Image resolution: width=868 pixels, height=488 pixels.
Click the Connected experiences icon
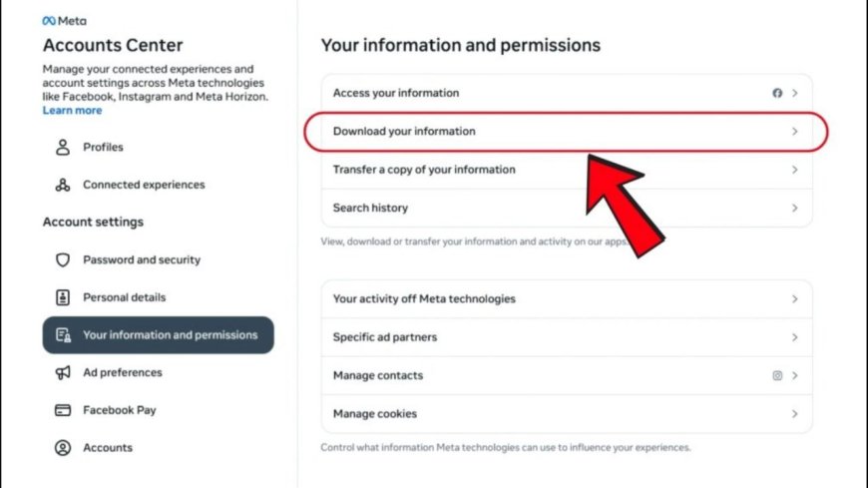[63, 186]
